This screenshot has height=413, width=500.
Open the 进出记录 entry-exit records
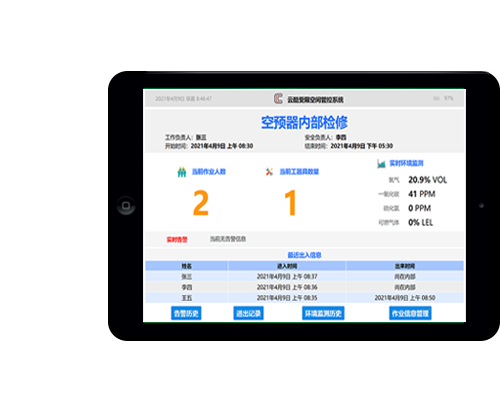tap(248, 313)
